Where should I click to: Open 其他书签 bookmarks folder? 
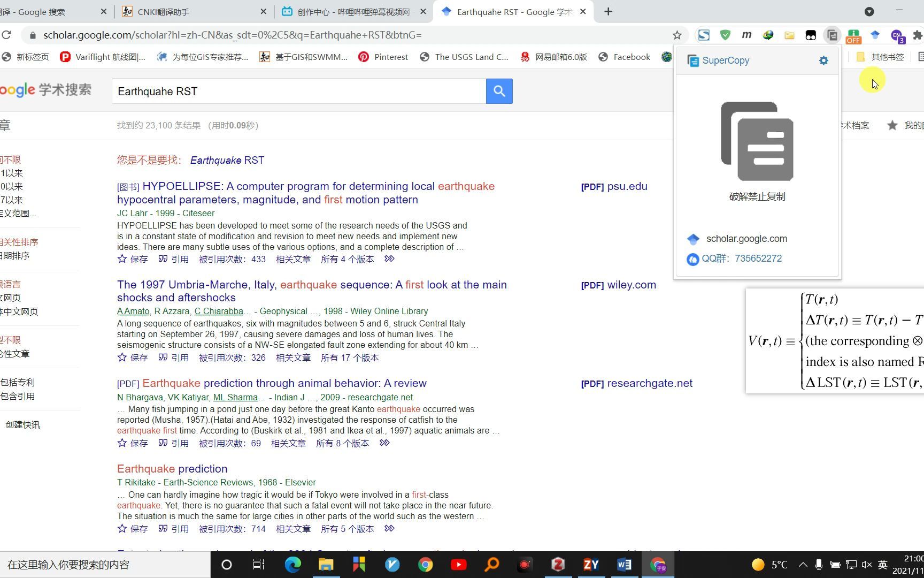coord(880,57)
